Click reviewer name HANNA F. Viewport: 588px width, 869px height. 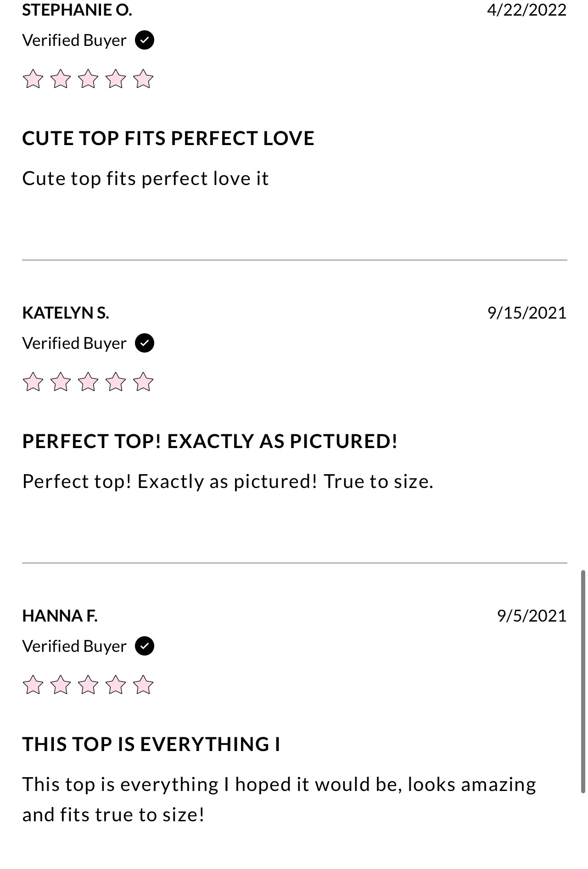(60, 616)
